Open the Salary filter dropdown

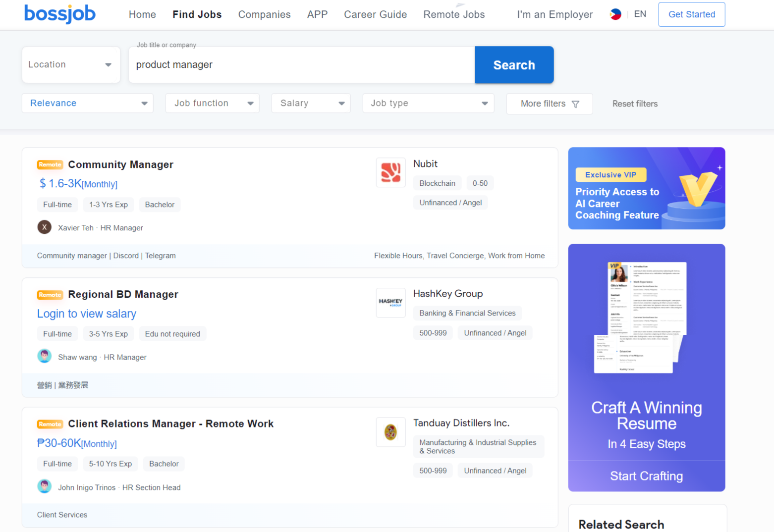click(311, 103)
